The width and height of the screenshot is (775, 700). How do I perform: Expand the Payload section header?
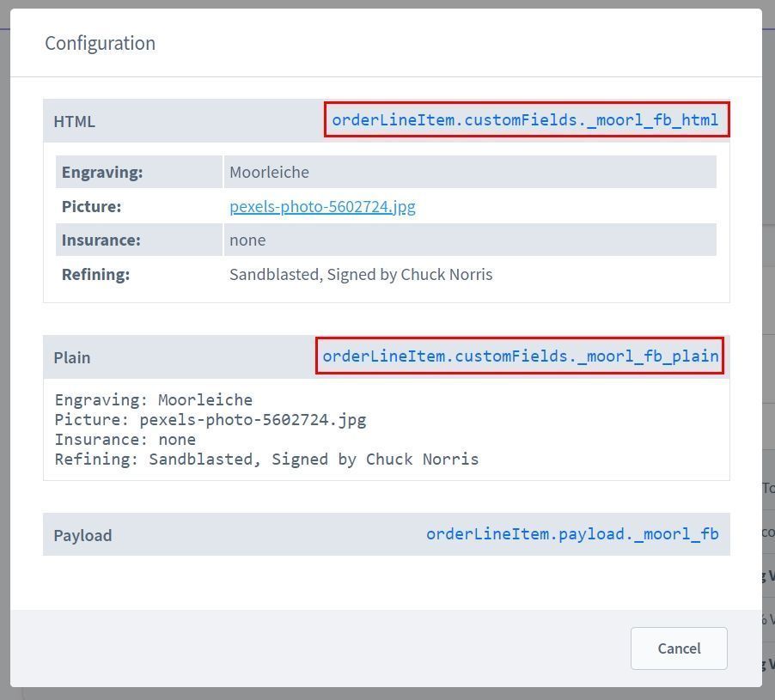point(82,535)
